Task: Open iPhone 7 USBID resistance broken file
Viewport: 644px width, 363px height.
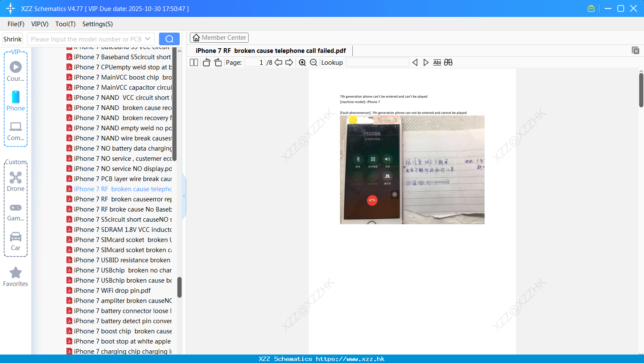Action: [118, 260]
